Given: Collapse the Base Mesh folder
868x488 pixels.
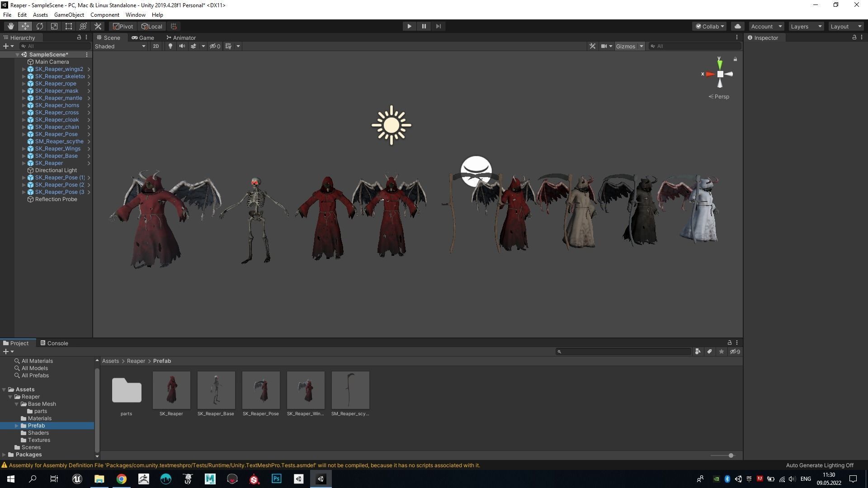Looking at the screenshot, I should [17, 404].
